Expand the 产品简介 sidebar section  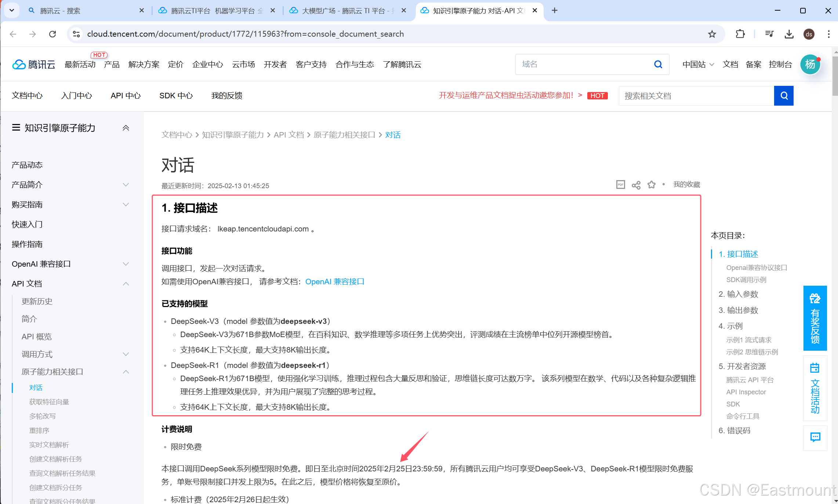pyautogui.click(x=126, y=185)
